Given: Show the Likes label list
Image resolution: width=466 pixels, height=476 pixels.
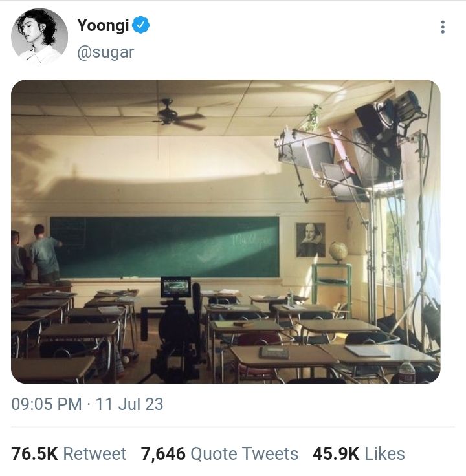Looking at the screenshot, I should coord(384,453).
